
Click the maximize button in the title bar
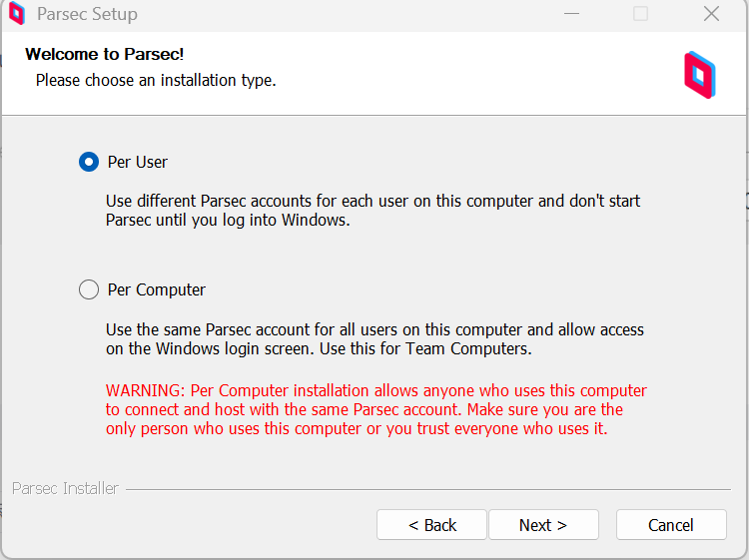pyautogui.click(x=640, y=14)
